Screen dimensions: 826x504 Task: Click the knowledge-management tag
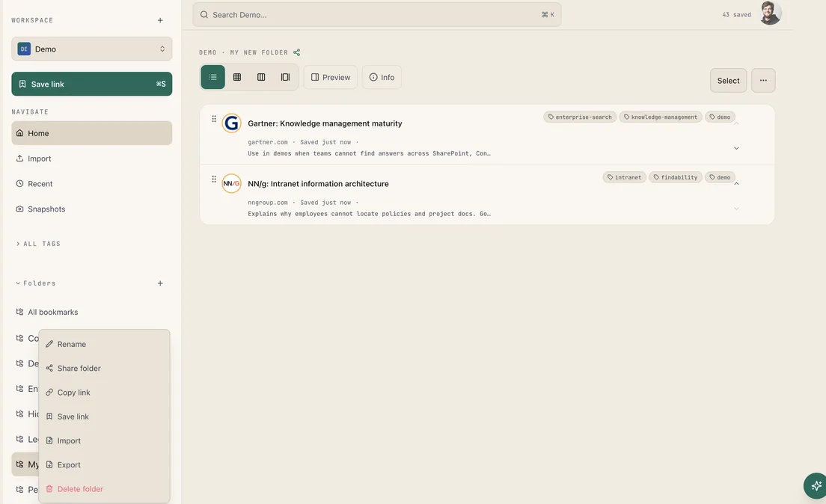tap(661, 117)
